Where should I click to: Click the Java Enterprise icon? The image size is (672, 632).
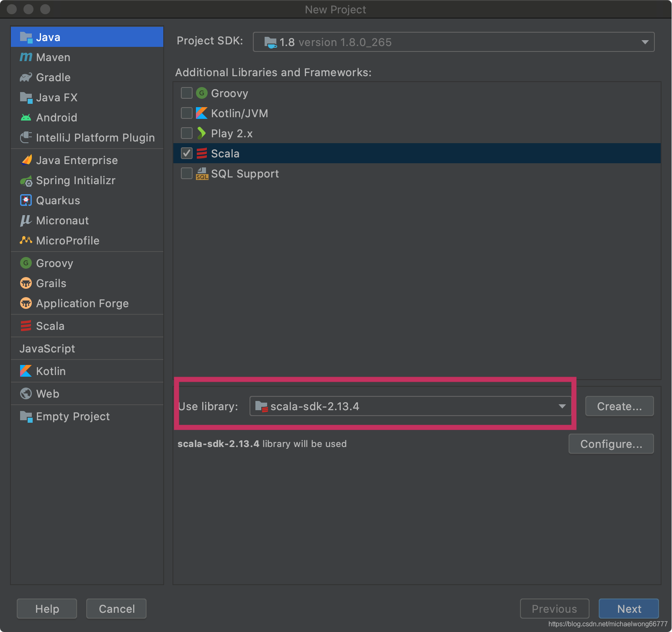pos(26,160)
